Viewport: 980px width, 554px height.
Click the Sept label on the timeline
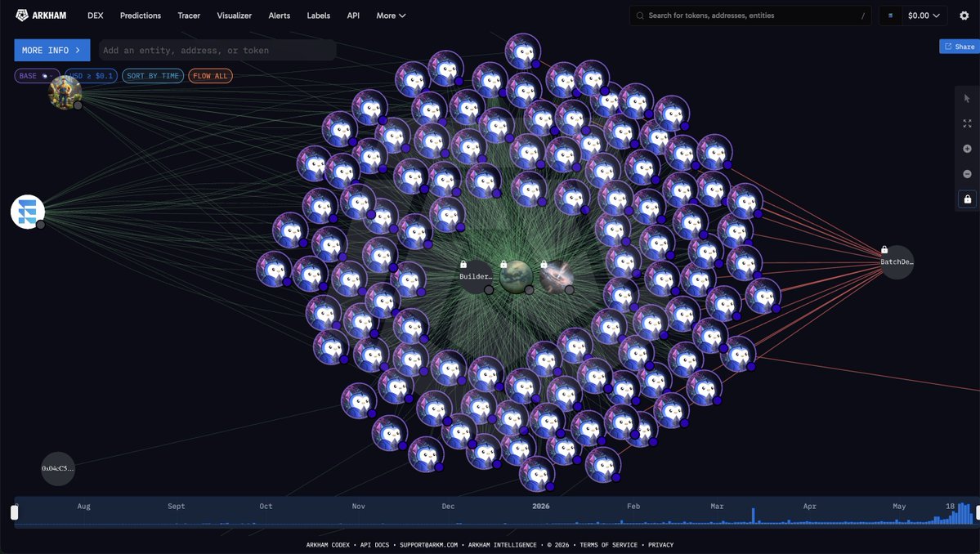177,506
